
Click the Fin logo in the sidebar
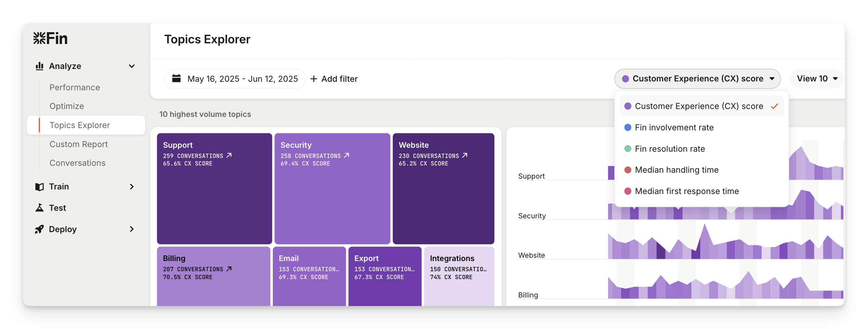(x=51, y=38)
